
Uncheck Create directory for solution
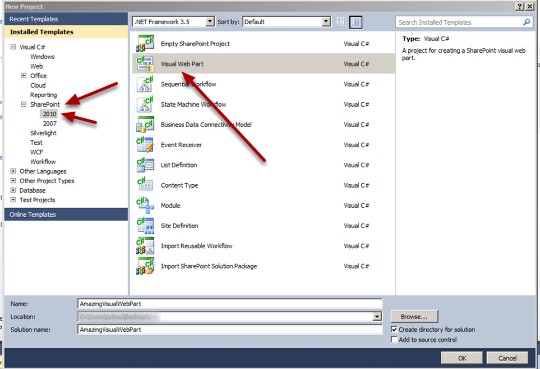click(x=394, y=329)
